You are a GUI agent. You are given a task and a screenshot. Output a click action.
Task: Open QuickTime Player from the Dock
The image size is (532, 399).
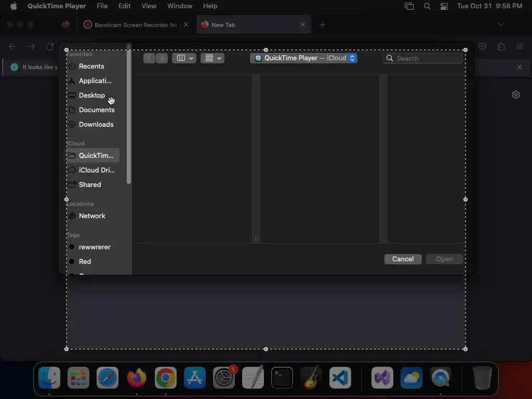pyautogui.click(x=441, y=378)
